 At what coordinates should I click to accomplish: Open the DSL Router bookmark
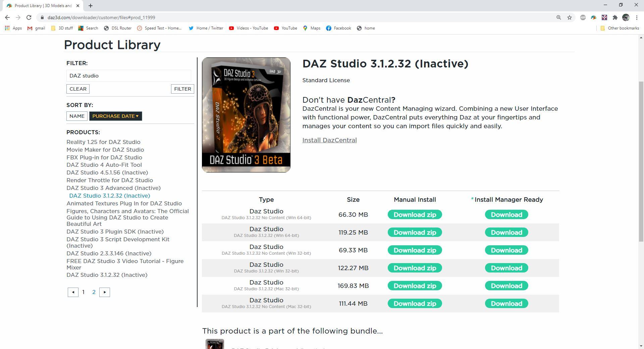(x=118, y=28)
